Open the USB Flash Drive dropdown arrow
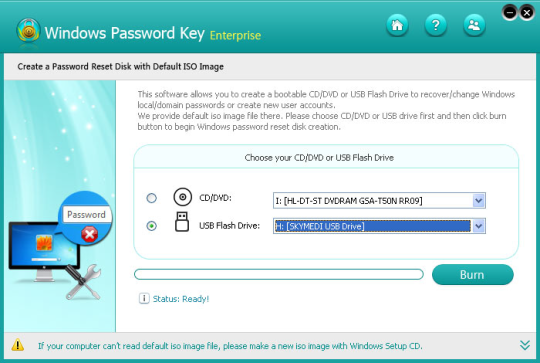Image resolution: width=540 pixels, height=363 pixels. click(x=479, y=226)
